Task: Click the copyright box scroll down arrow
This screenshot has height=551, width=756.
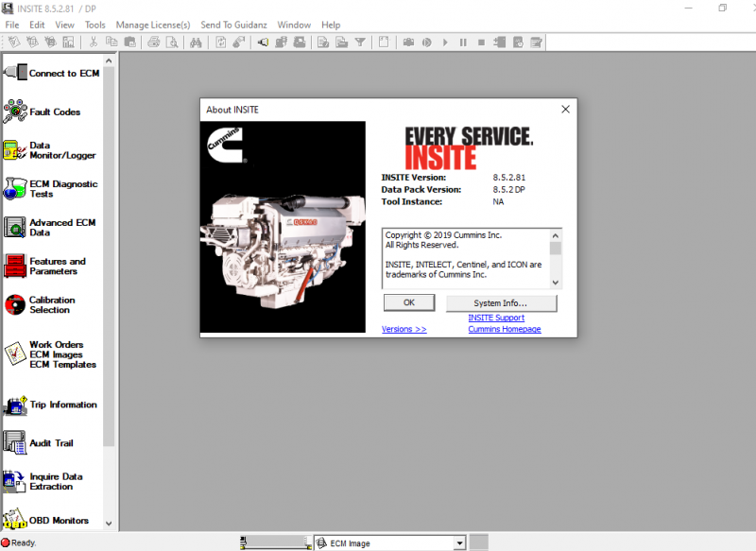Action: pos(556,283)
